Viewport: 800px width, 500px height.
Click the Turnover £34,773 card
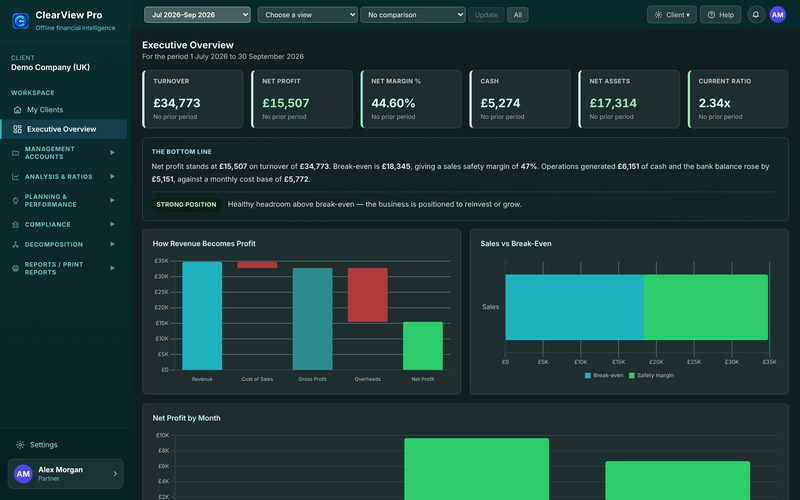(193, 99)
